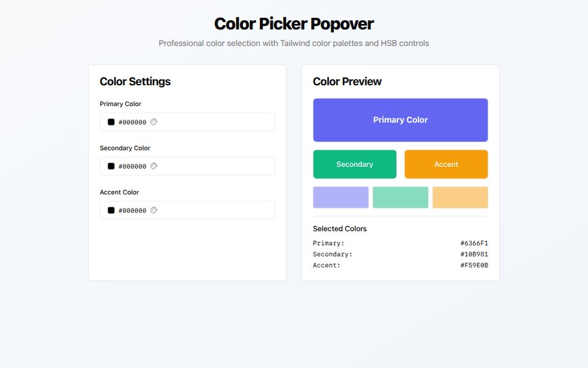Click the large purple Primary Color preview button

[x=400, y=120]
